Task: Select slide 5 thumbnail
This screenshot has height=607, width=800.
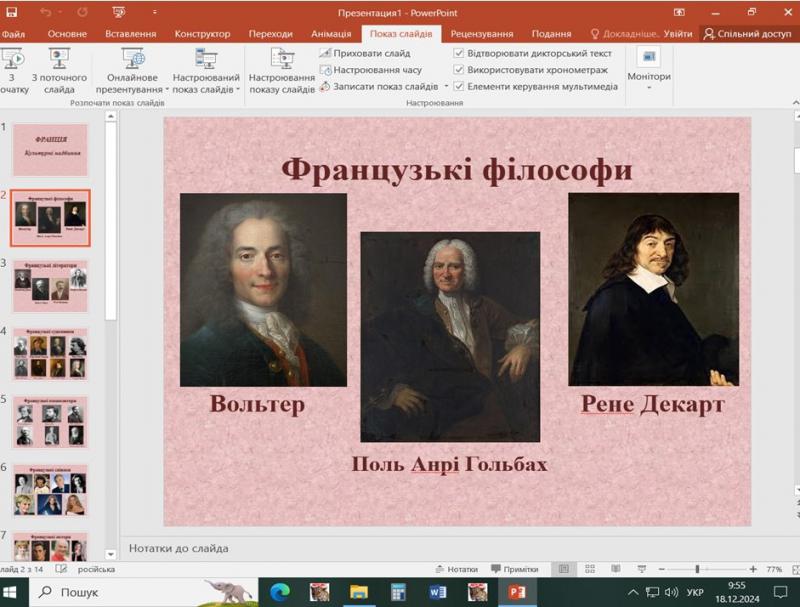Action: click(50, 422)
